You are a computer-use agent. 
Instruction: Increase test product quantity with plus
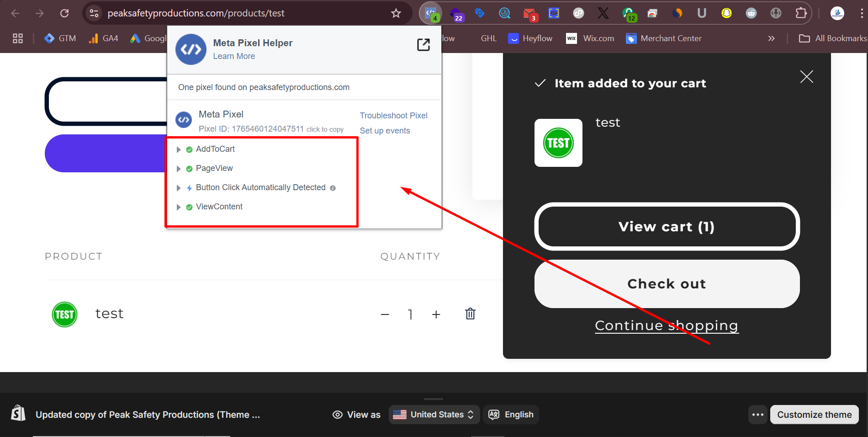[436, 314]
